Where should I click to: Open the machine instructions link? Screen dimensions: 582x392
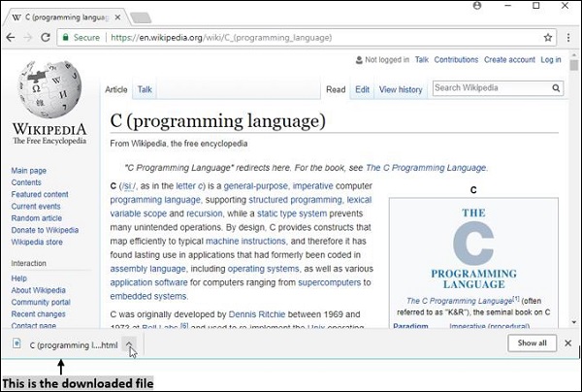pyautogui.click(x=245, y=241)
